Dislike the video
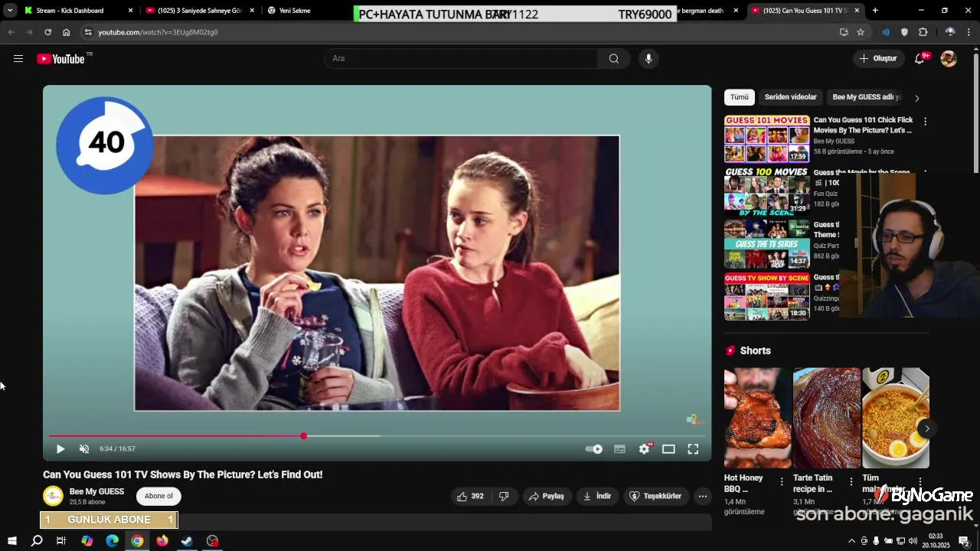The height and width of the screenshot is (551, 980). pos(504,497)
